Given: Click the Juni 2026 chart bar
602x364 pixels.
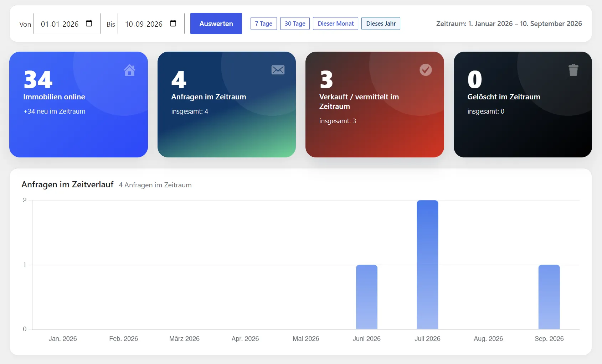Looking at the screenshot, I should [366, 297].
